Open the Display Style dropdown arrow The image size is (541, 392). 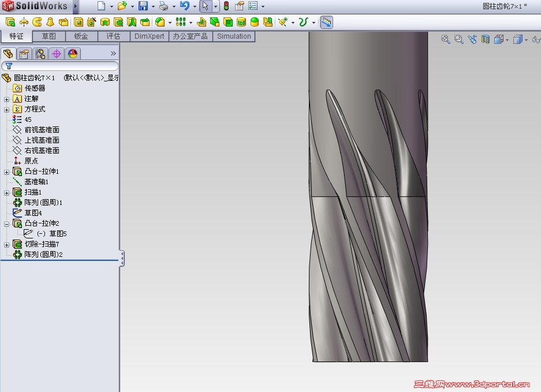526,40
